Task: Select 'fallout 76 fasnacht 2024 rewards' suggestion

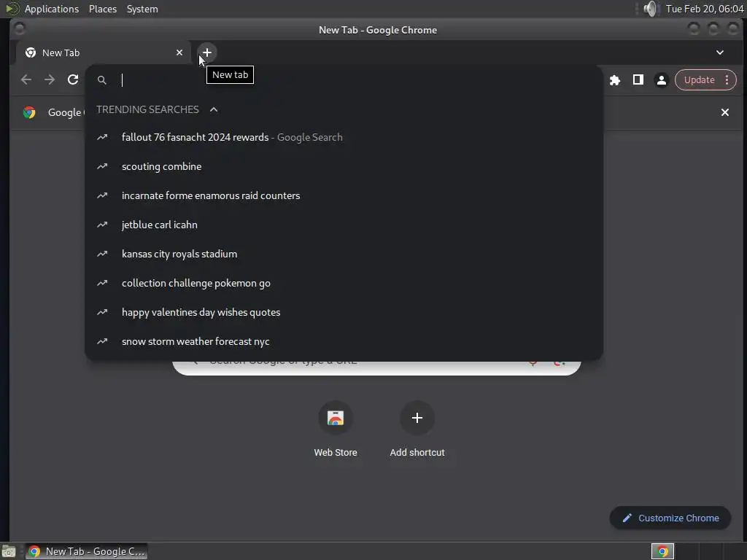Action: [x=344, y=137]
